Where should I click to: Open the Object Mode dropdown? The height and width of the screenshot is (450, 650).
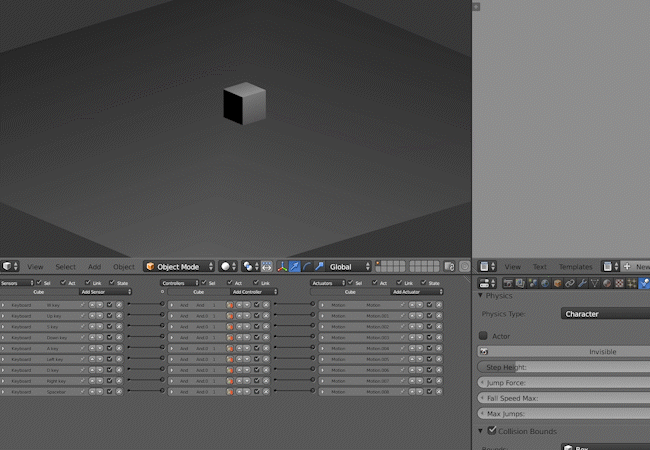(179, 266)
